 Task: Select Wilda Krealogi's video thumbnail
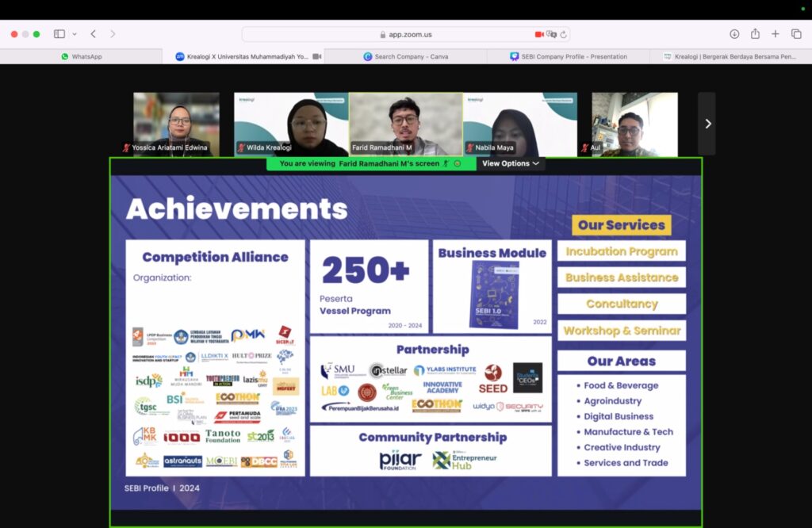pos(291,124)
